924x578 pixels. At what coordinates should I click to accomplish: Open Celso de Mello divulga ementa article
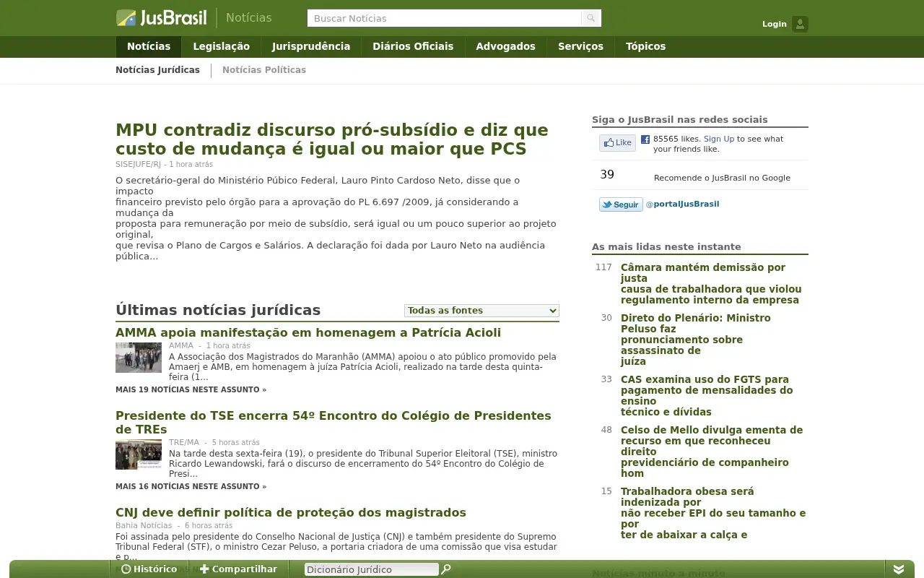click(712, 452)
